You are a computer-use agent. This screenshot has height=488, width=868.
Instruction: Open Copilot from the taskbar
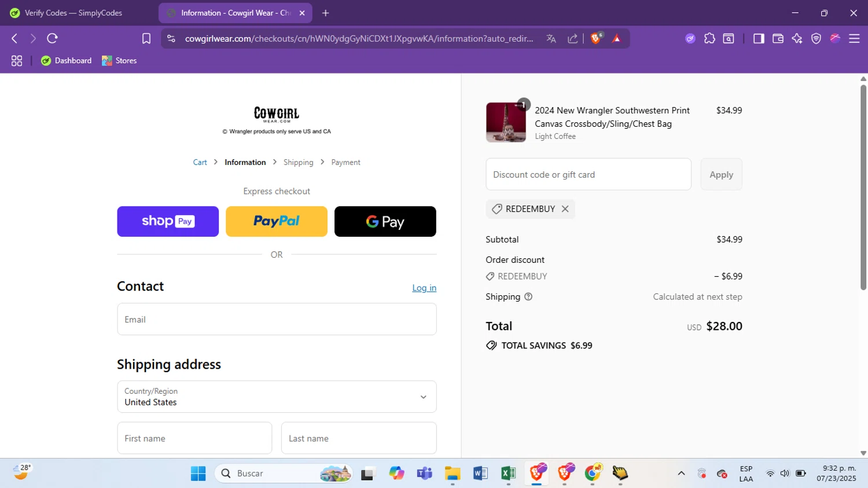pyautogui.click(x=396, y=474)
